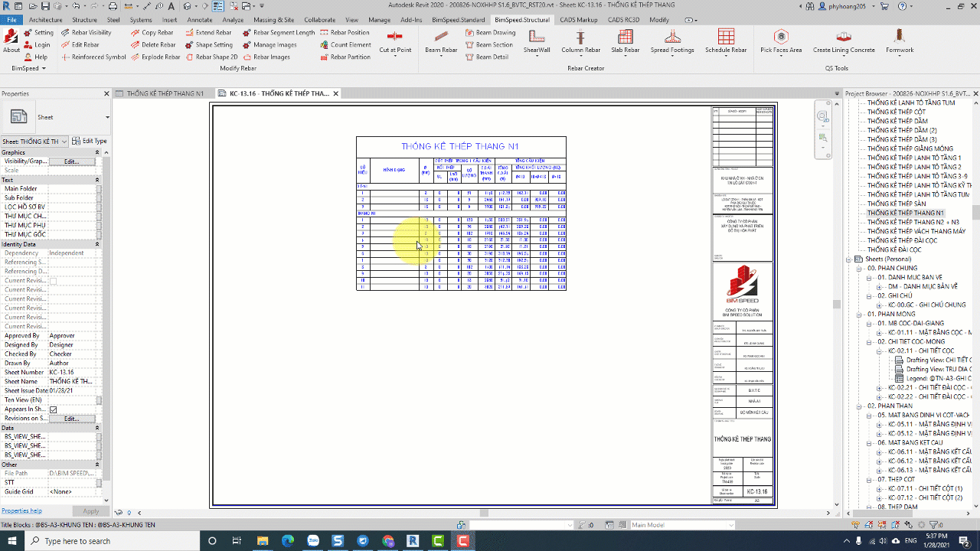Open the Properties help link
Viewport: 980px width, 551px height.
pos(21,510)
